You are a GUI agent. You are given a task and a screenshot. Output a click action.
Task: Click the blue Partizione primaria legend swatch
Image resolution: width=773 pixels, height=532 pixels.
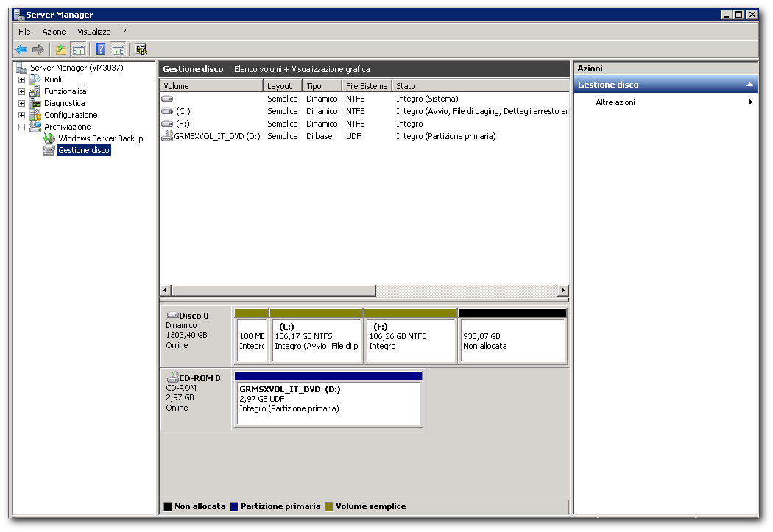(x=234, y=506)
